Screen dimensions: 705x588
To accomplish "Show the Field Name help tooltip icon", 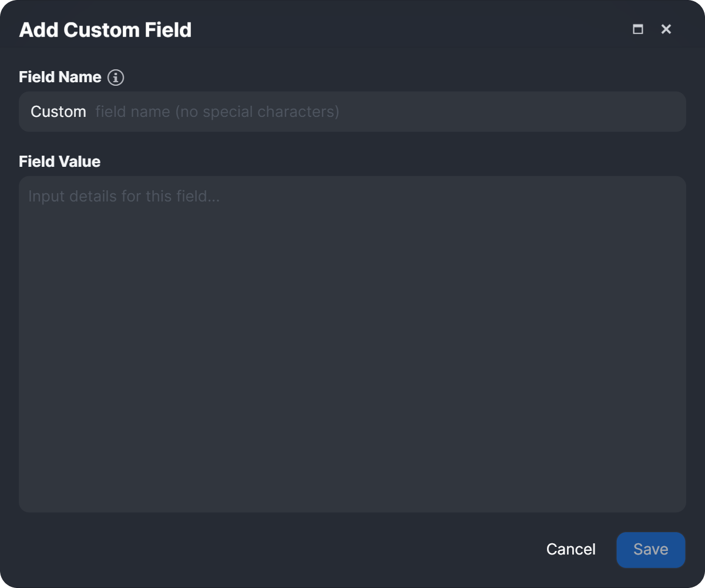I will pos(116,78).
